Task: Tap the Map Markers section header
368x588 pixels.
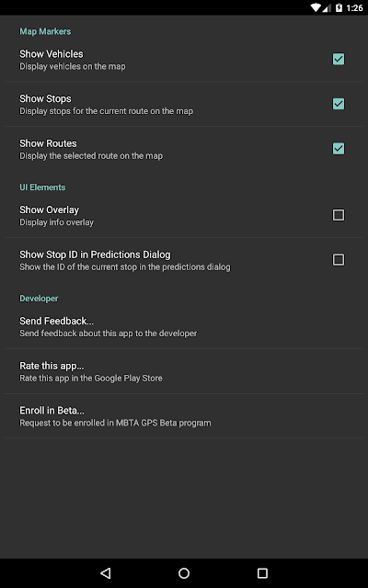Action: pyautogui.click(x=45, y=31)
